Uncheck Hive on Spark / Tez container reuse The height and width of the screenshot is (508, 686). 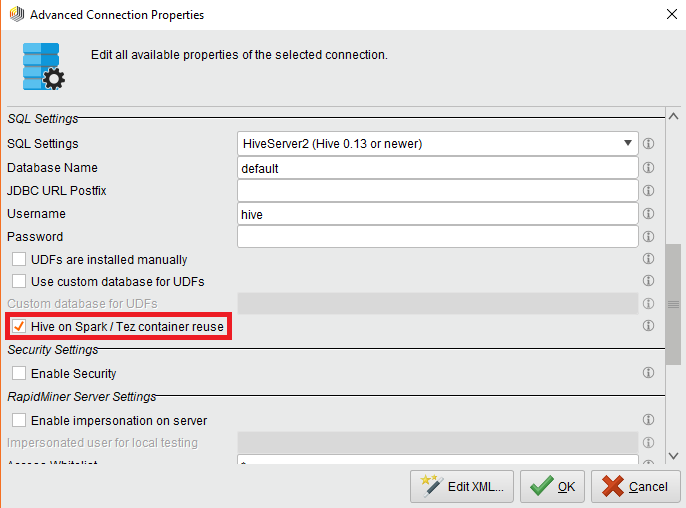coord(19,327)
